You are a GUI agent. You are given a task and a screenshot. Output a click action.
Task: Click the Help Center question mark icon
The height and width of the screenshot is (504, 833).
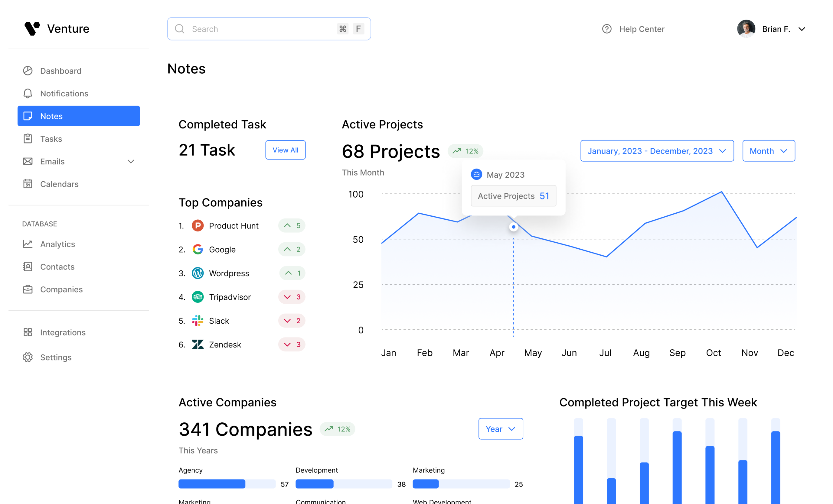point(606,29)
